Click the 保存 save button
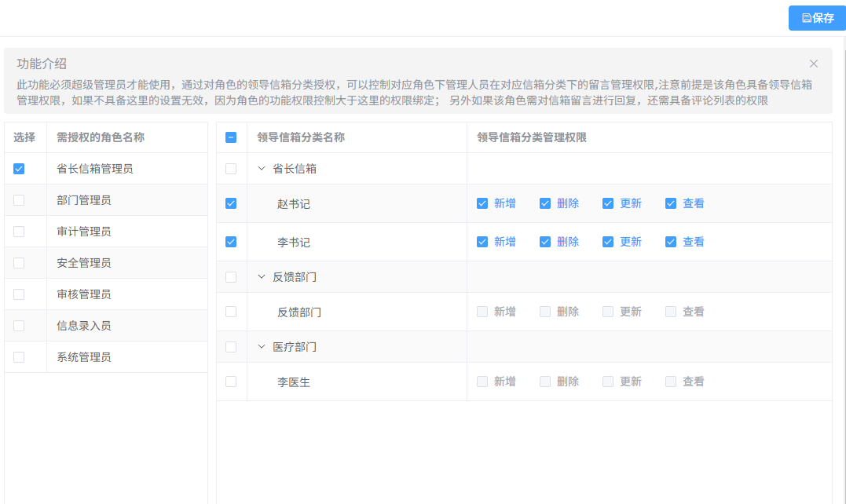This screenshot has height=504, width=846. 817,18
